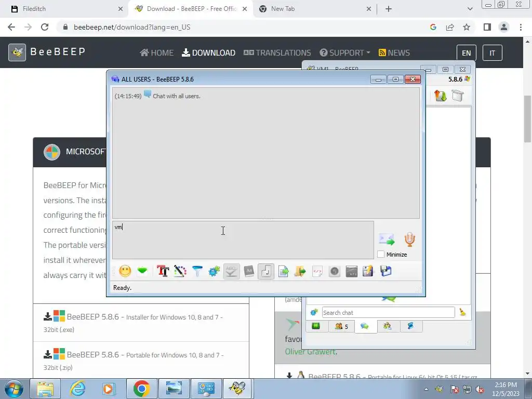532x399 pixels.
Task: Click the gray round record icon
Action: (x=334, y=271)
